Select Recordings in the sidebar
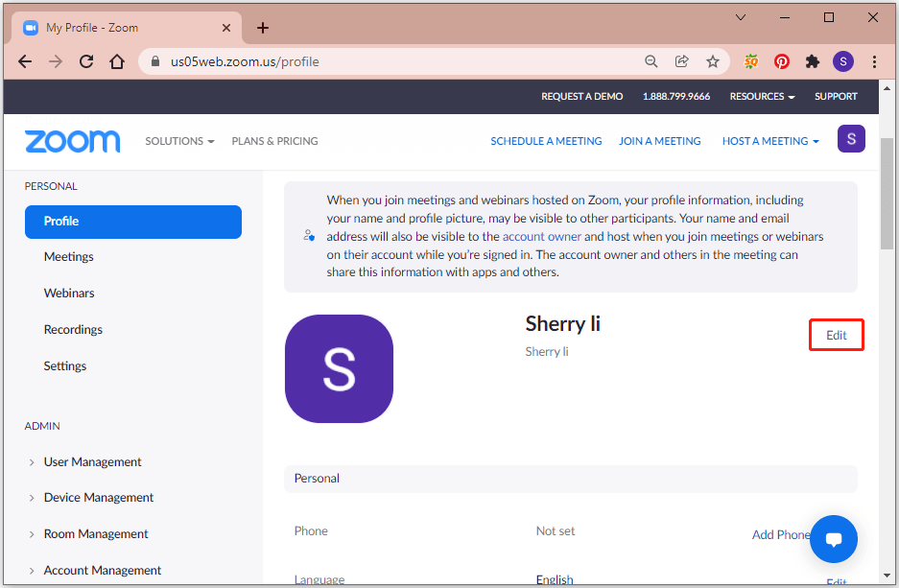 (73, 329)
